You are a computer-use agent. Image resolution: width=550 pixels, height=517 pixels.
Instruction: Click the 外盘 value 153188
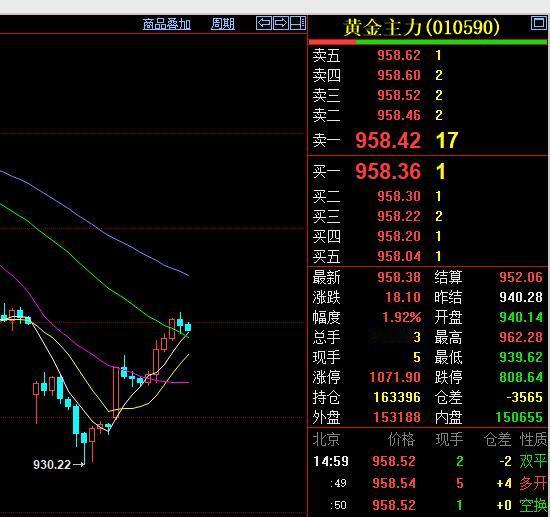(x=397, y=417)
